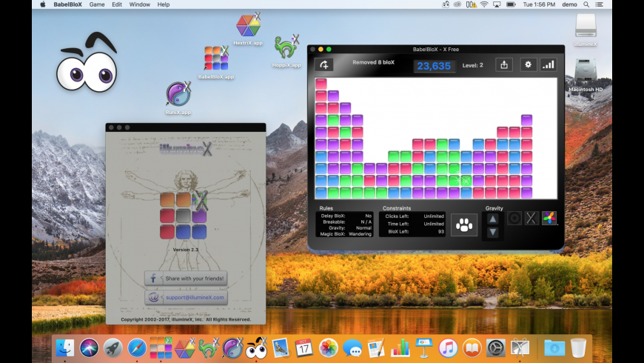Screen dimensions: 644x363
Task: Open the high scores bar chart icon
Action: (549, 65)
